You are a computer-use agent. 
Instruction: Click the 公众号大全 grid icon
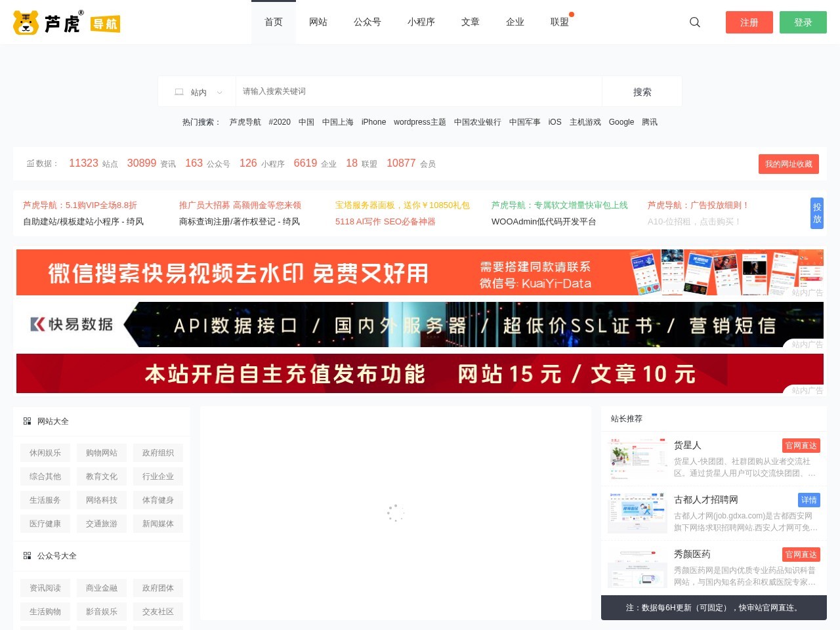pos(27,556)
